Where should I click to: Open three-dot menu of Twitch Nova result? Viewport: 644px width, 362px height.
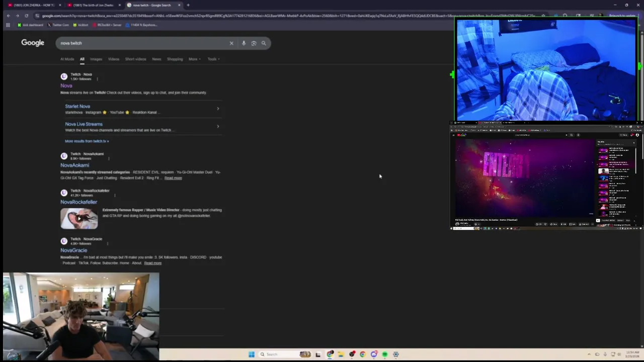tap(97, 79)
